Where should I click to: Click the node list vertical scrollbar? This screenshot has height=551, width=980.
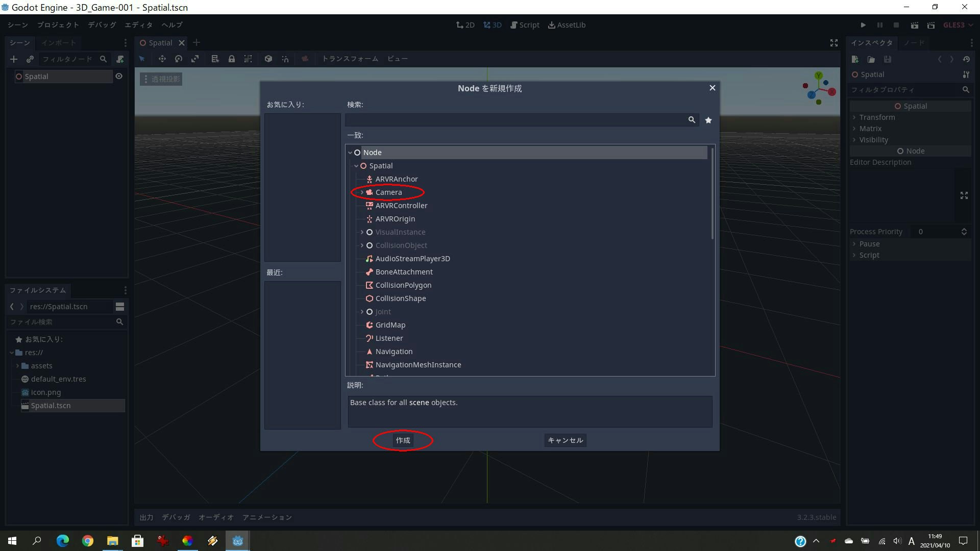[712, 194]
